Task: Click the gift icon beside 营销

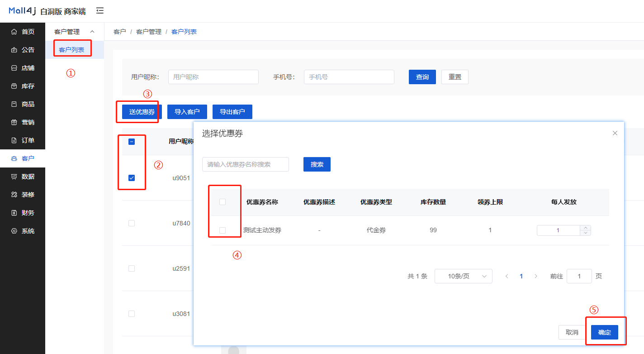Action: click(x=14, y=122)
